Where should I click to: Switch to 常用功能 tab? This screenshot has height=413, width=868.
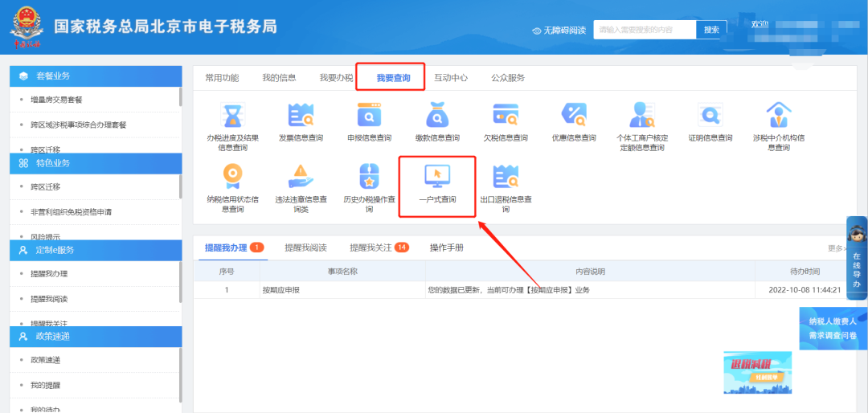(222, 77)
